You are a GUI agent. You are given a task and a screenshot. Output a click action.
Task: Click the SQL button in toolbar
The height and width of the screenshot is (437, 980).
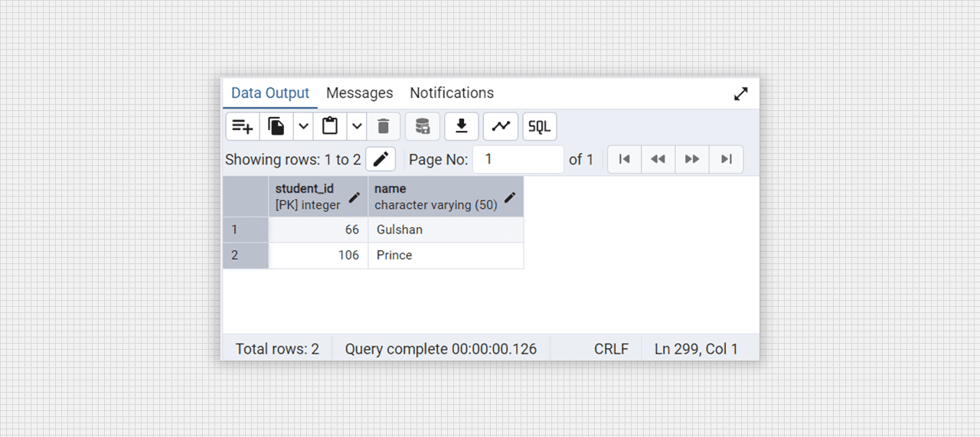tap(540, 126)
